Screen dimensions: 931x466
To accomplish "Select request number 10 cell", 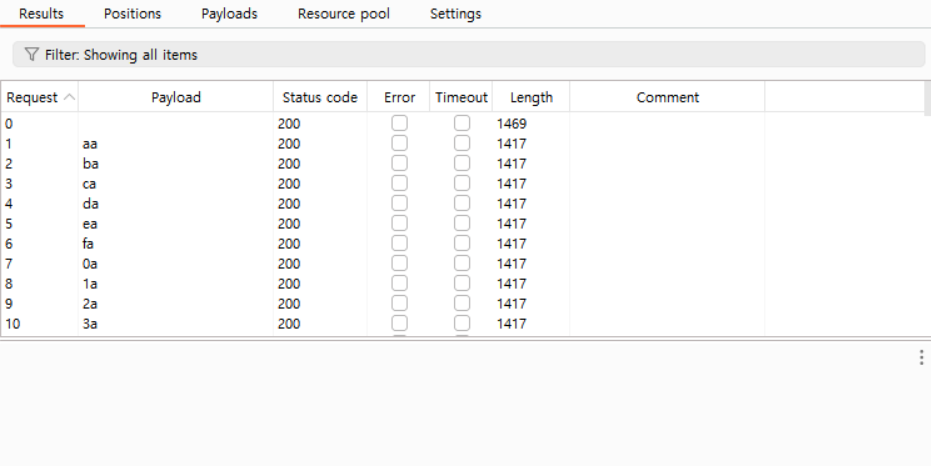I will click(x=12, y=324).
